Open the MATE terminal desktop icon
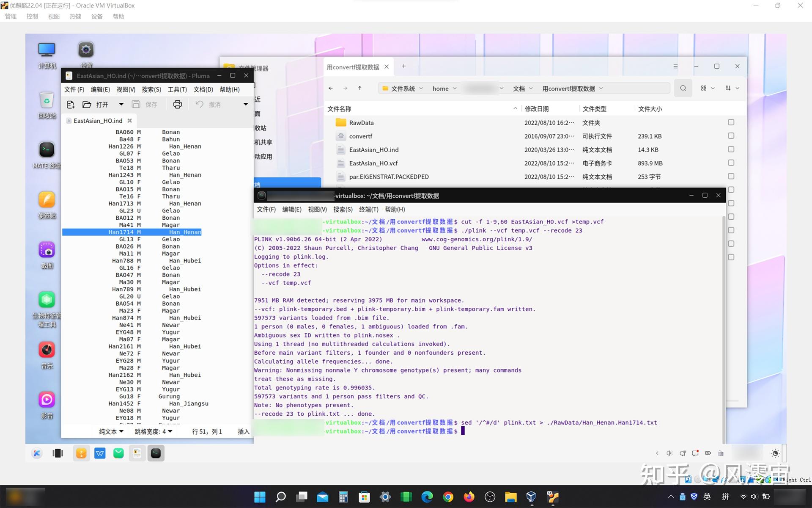The height and width of the screenshot is (508, 812). click(47, 150)
